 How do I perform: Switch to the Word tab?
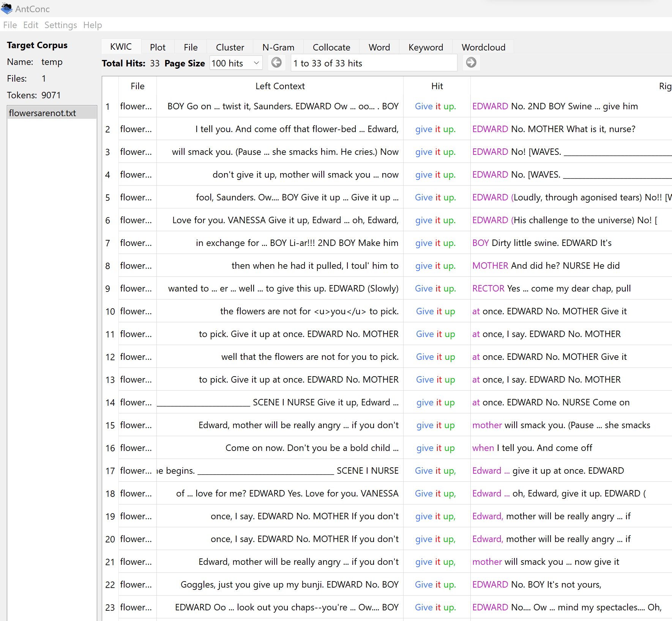pos(379,47)
